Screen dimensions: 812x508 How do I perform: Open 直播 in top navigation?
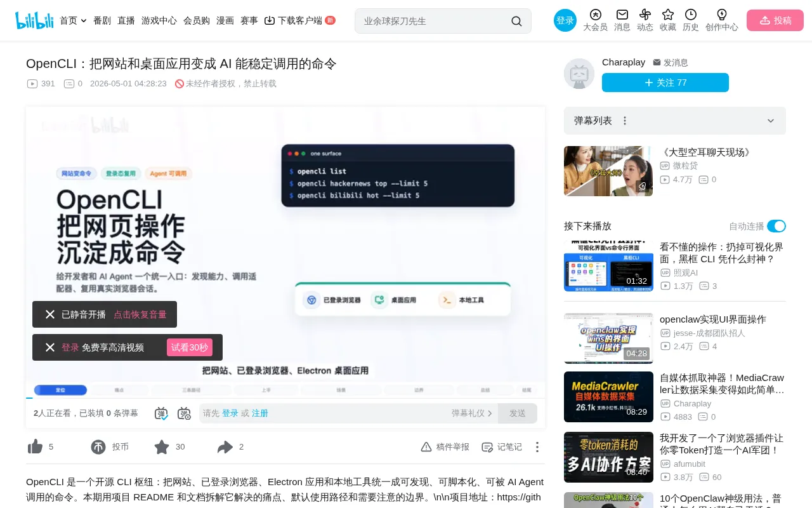pos(126,20)
